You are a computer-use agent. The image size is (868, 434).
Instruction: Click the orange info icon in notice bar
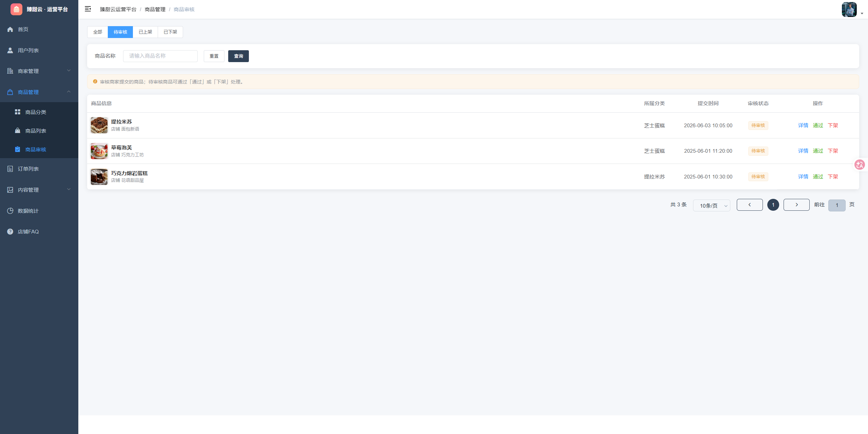(x=95, y=81)
